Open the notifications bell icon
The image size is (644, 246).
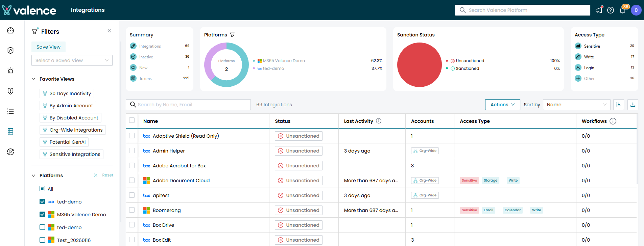(622, 10)
